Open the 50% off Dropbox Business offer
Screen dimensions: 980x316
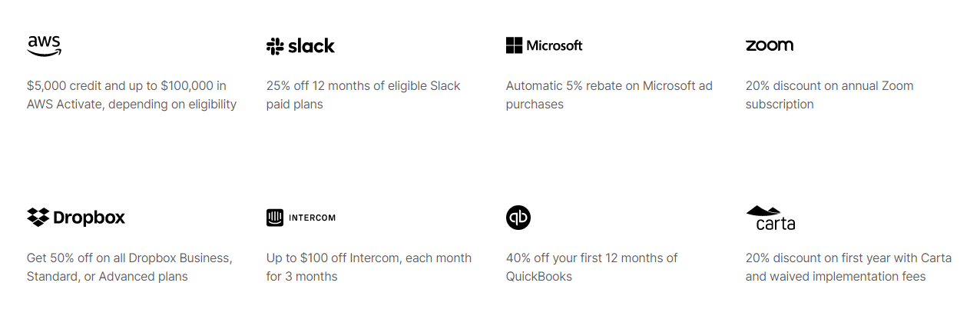pos(130,267)
